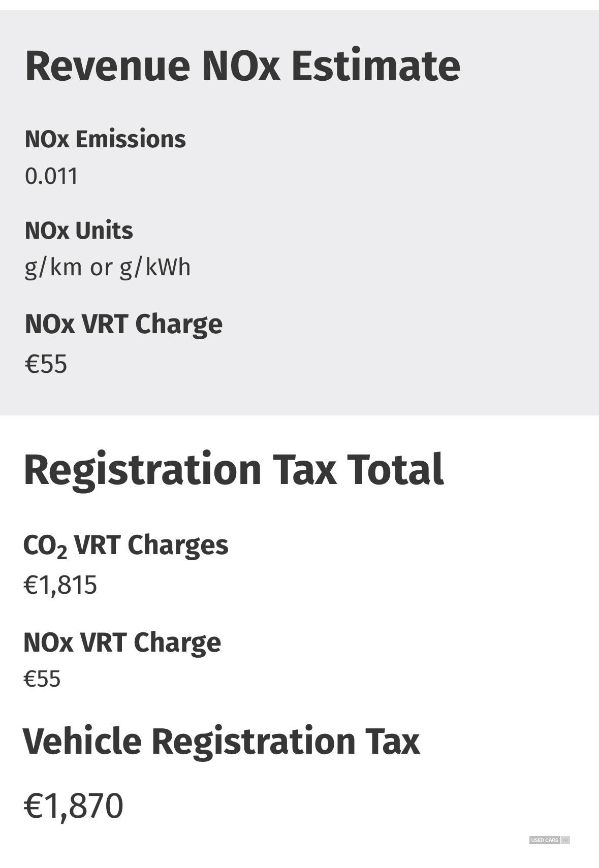Click the Vehicle Registration Tax heading
This screenshot has height=868, width=599.
point(221,741)
